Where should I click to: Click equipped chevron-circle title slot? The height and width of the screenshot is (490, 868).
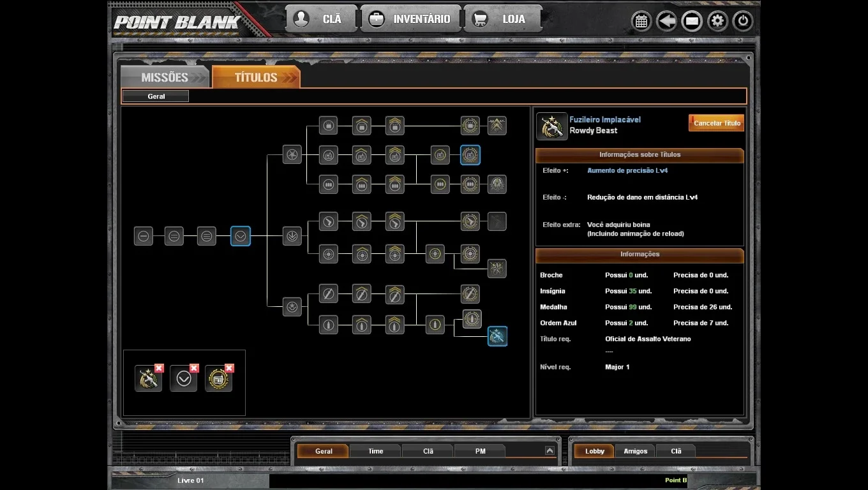pyautogui.click(x=184, y=379)
